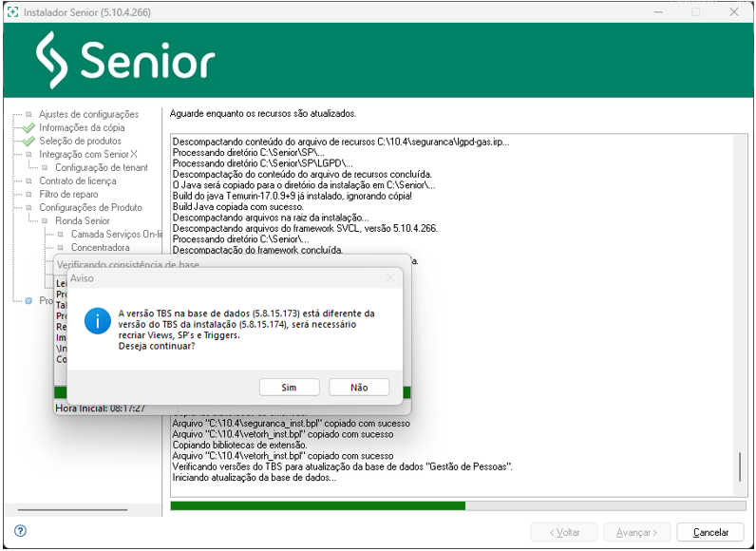
Task: Select 'Integração com Senior X' tree item
Action: pyautogui.click(x=88, y=154)
